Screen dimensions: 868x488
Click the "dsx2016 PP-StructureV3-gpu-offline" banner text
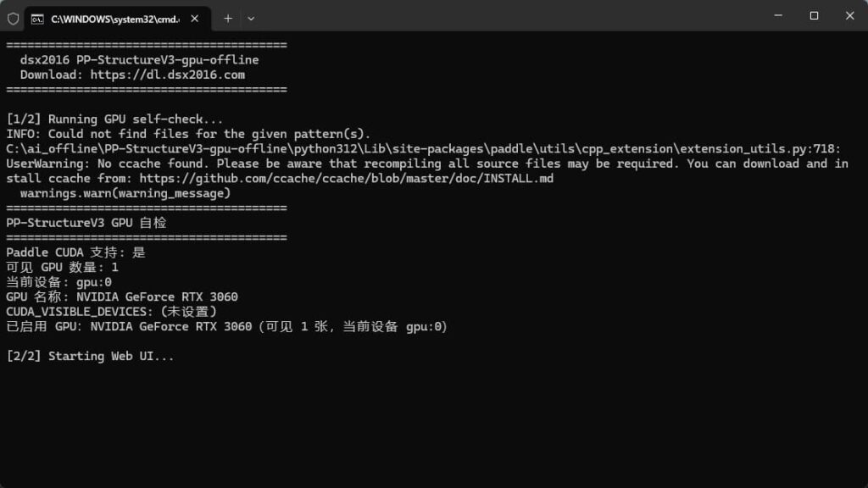point(140,60)
